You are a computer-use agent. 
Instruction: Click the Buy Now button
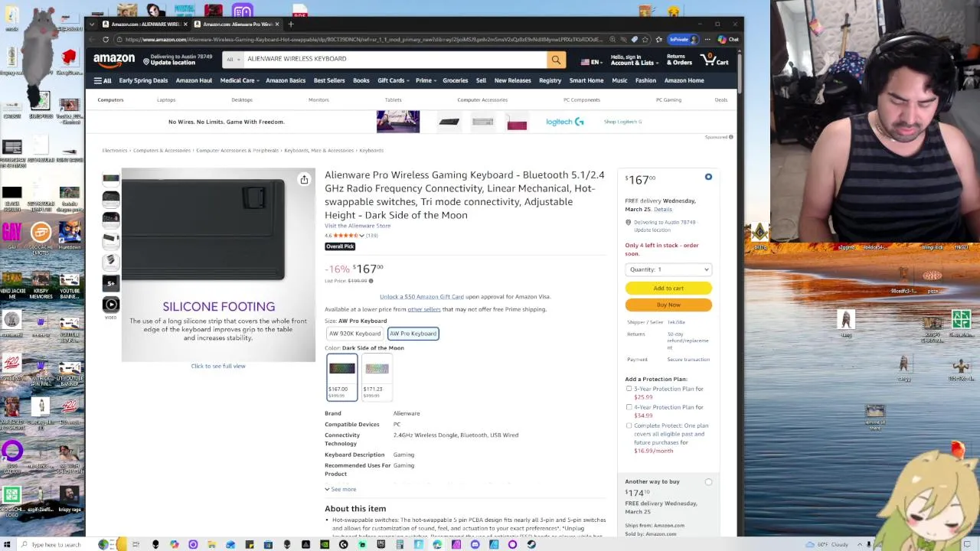coord(668,305)
